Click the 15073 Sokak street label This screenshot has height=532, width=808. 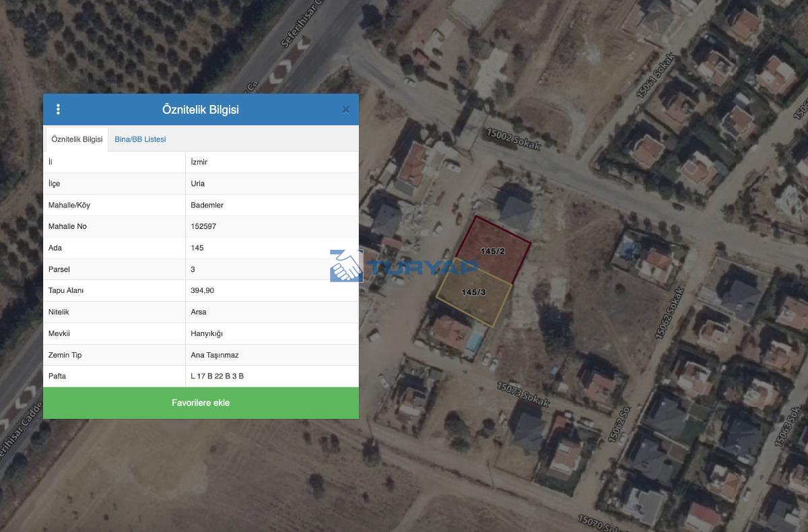[523, 395]
